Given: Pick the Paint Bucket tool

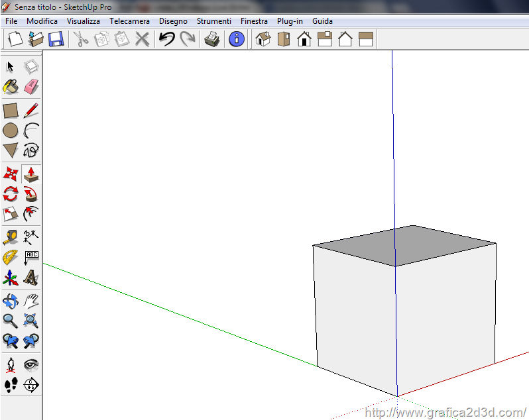Looking at the screenshot, I should click(11, 87).
